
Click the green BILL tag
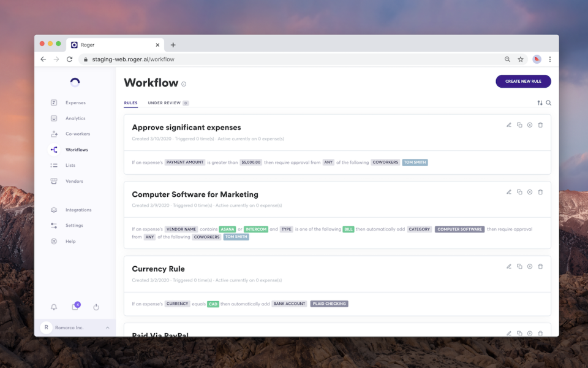tap(349, 229)
